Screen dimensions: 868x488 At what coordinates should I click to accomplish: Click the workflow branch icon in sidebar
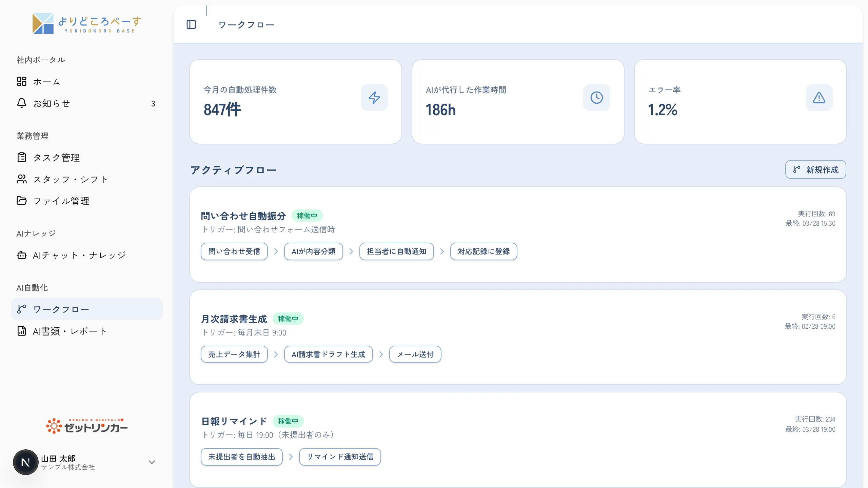pyautogui.click(x=22, y=309)
